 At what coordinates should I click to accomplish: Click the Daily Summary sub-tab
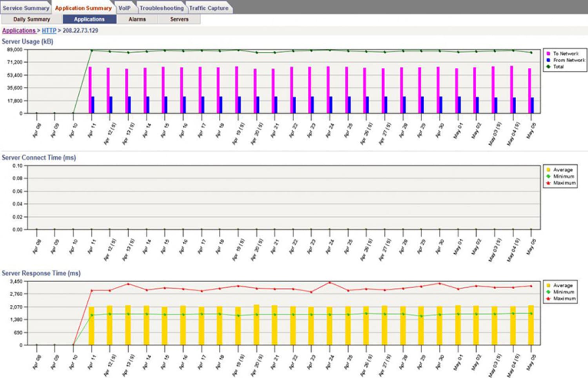pyautogui.click(x=31, y=19)
